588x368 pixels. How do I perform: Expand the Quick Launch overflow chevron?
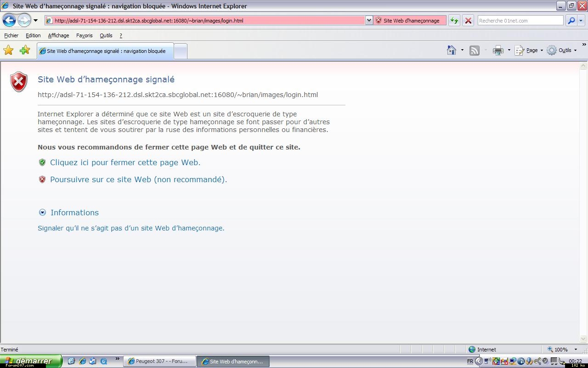coord(117,359)
